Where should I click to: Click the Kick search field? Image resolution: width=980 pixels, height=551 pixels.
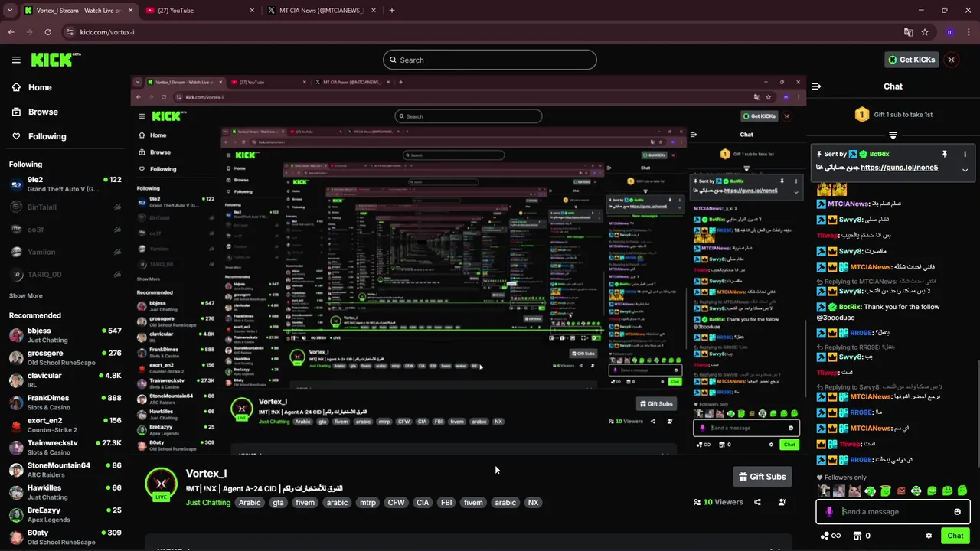coord(490,60)
